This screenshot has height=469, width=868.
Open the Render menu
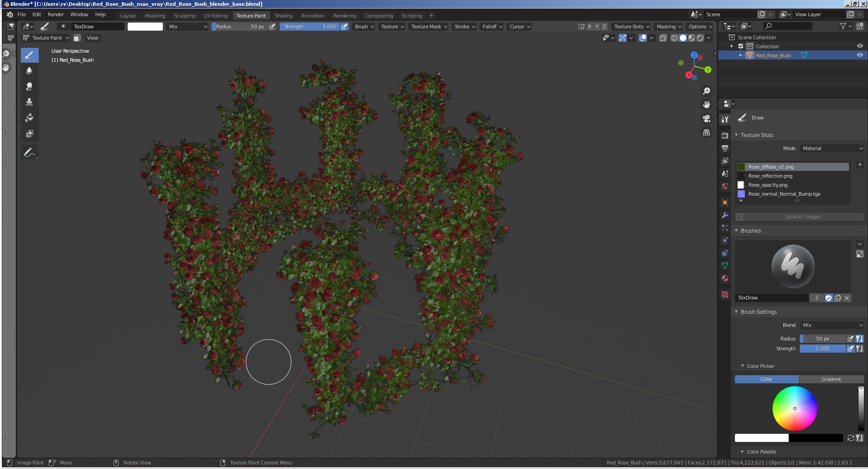point(55,14)
